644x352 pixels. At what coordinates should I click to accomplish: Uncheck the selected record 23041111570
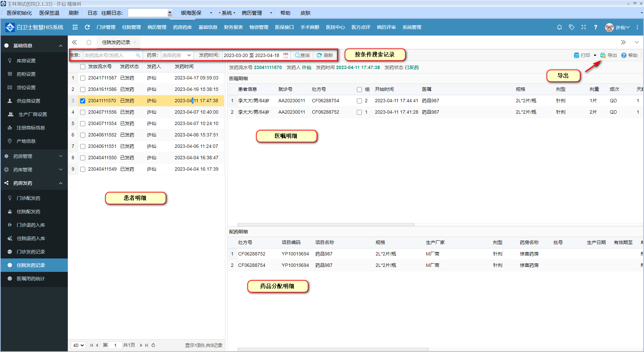click(x=83, y=101)
